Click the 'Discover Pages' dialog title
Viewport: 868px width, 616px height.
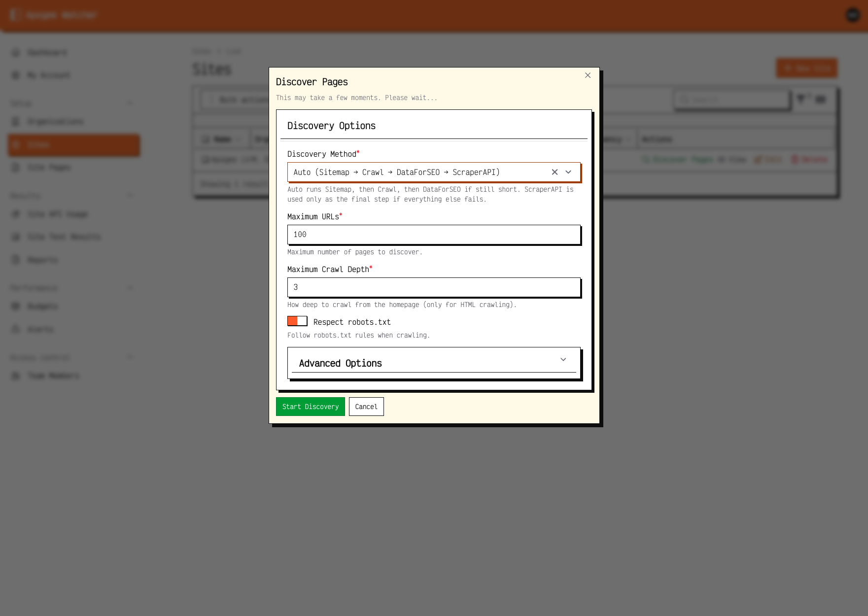(312, 82)
